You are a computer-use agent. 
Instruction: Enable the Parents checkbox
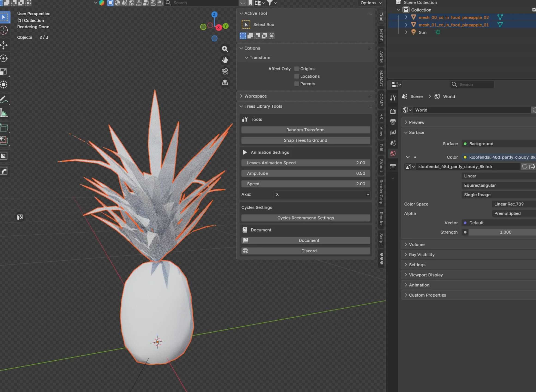(296, 84)
